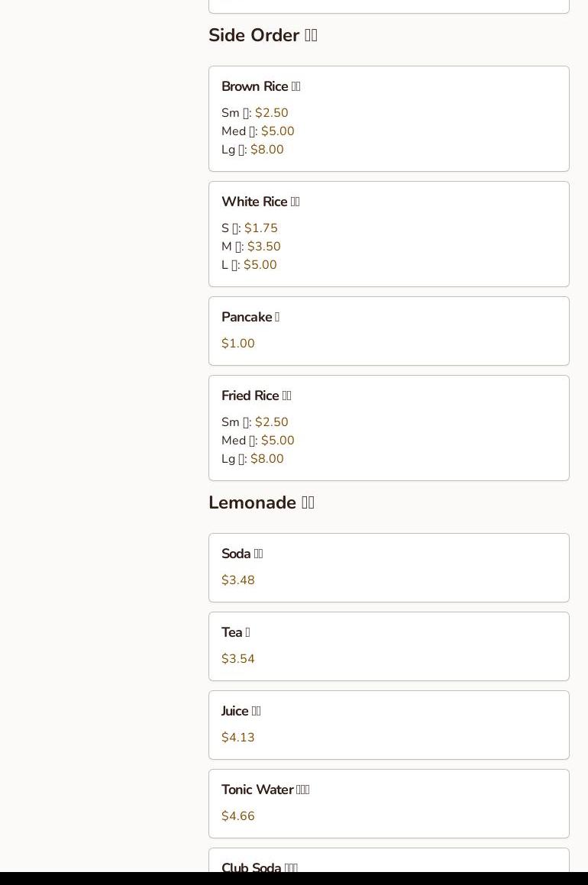Image resolution: width=588 pixels, height=885 pixels.
Task: Select Fried Rice small $2.50 price
Action: pyautogui.click(x=271, y=422)
